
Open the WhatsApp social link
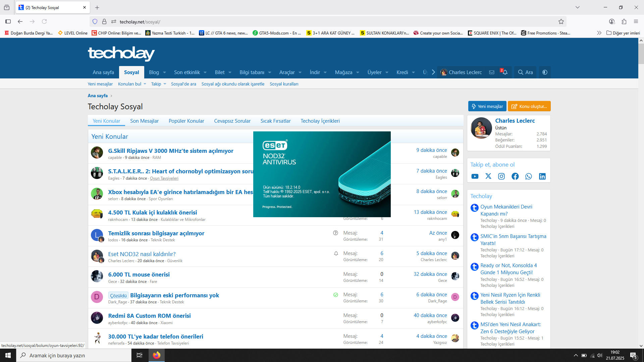pyautogui.click(x=529, y=176)
